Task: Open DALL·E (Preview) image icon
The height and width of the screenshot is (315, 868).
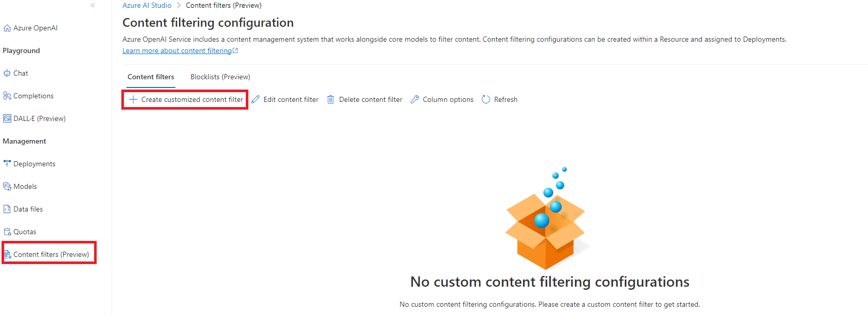Action: tap(7, 118)
